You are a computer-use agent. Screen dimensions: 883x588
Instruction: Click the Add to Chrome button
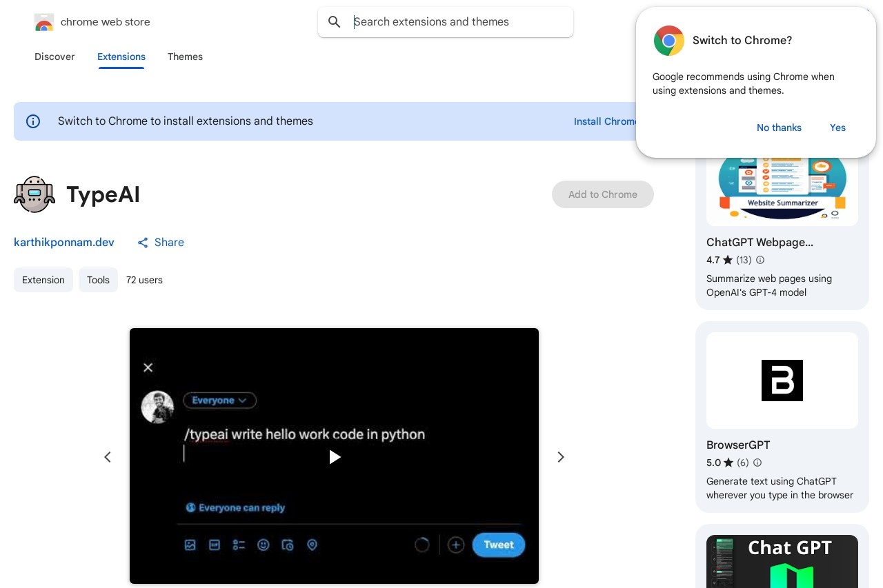click(x=603, y=194)
